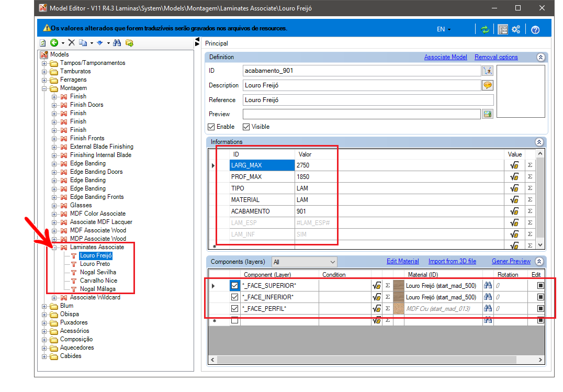Click the wood swatch in the _FACE_INFERIOR row
Screen dimensions: 563x392
399,297
